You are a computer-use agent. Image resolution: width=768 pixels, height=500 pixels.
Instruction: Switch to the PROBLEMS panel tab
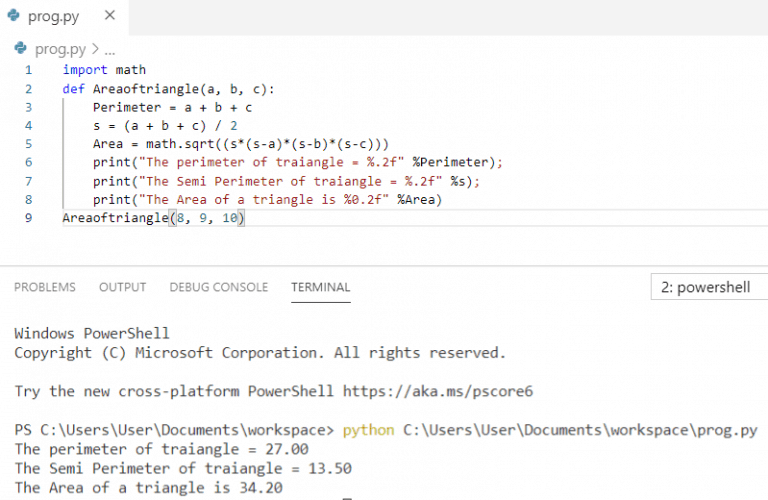[45, 287]
